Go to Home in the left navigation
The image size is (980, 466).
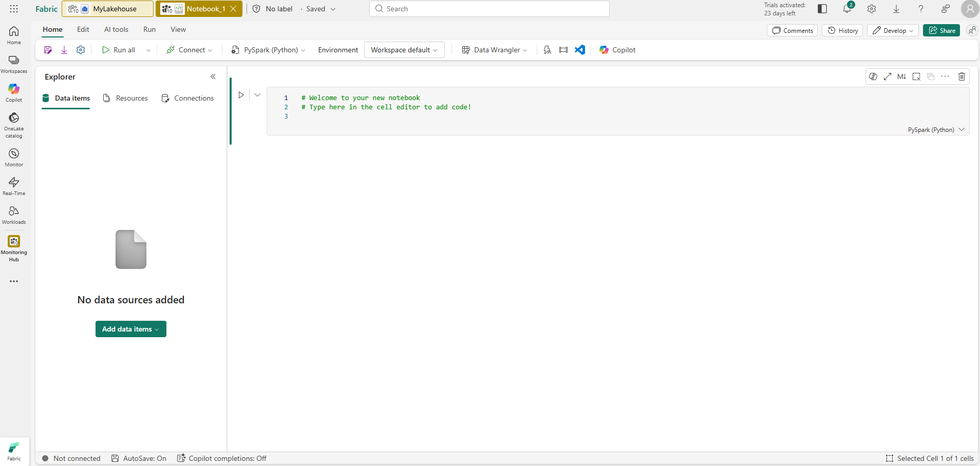click(x=14, y=35)
